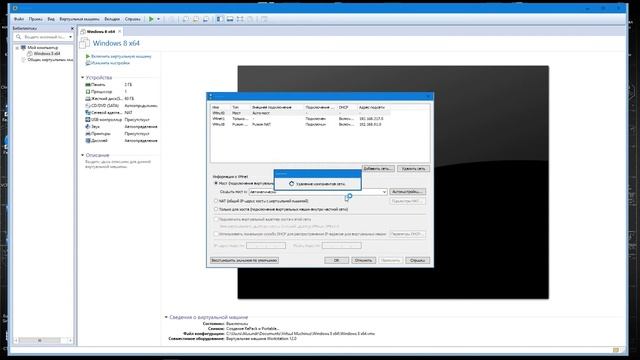Click the Сетевой адаптер device icon

[x=88, y=112]
